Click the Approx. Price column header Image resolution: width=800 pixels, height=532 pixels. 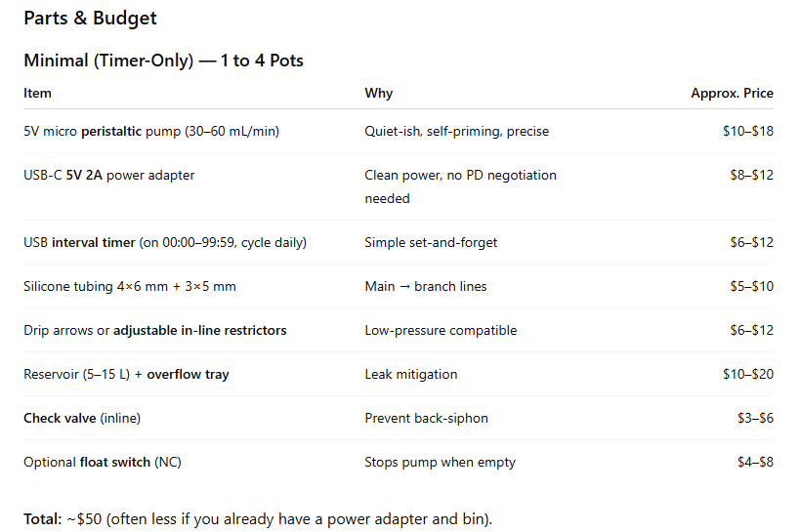click(732, 93)
